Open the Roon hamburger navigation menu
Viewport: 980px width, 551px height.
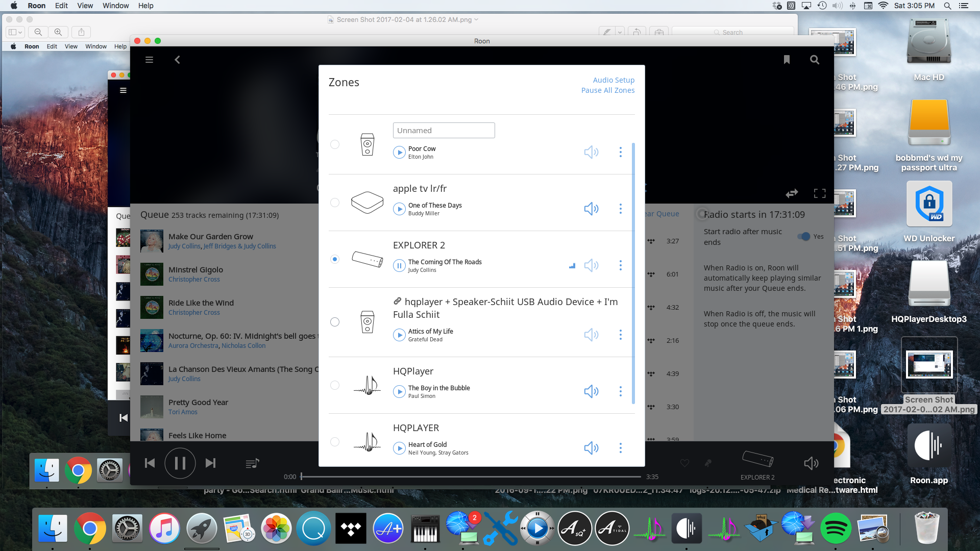[x=149, y=60]
